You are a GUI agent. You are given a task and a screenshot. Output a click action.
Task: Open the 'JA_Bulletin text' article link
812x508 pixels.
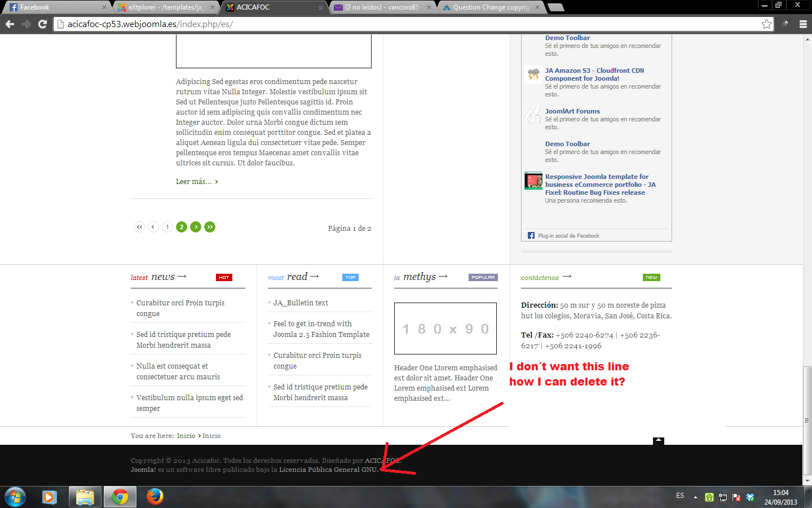(x=301, y=303)
